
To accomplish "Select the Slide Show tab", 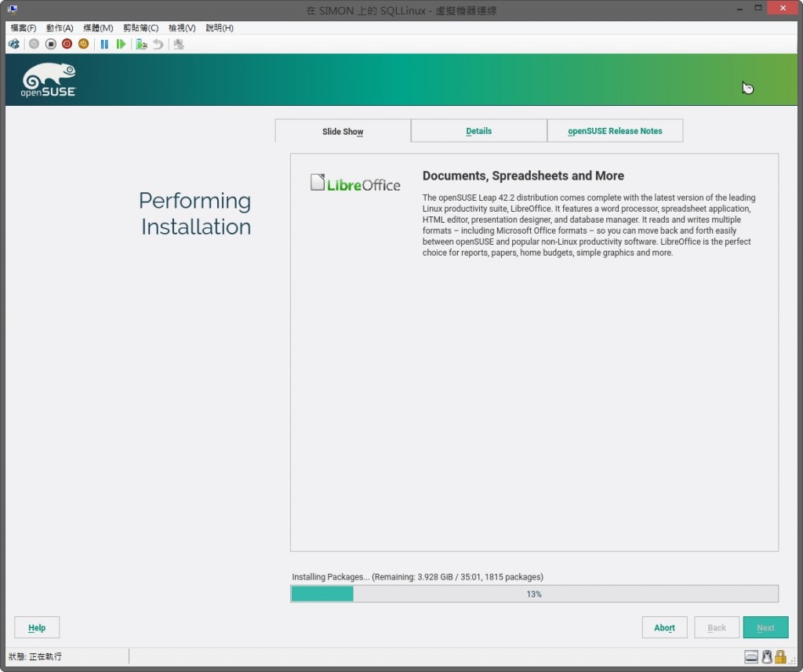I will tap(343, 131).
